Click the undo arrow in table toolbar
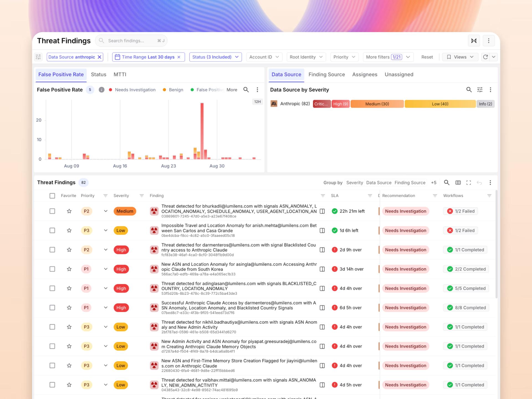 tap(479, 183)
